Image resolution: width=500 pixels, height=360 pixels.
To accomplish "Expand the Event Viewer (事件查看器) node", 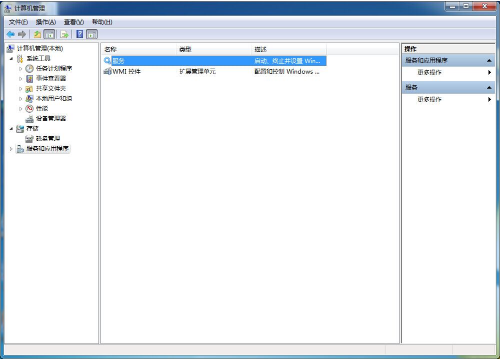I will [x=20, y=79].
